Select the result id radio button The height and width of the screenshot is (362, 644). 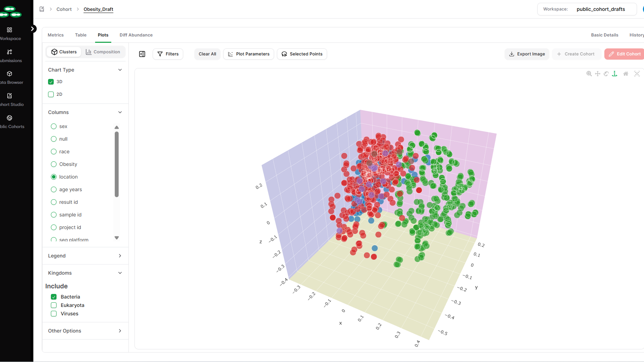click(54, 202)
